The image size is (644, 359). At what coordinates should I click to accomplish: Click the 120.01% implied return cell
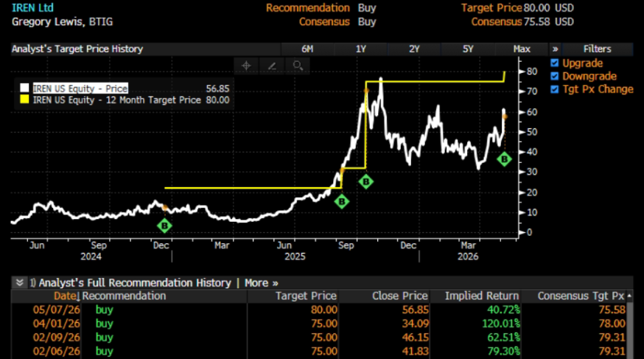501,324
